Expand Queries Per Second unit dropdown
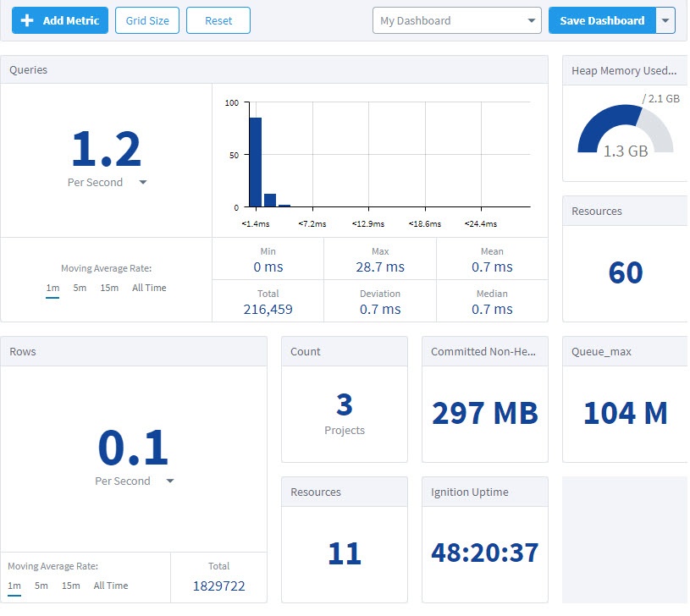The height and width of the screenshot is (616, 690). pos(142,183)
